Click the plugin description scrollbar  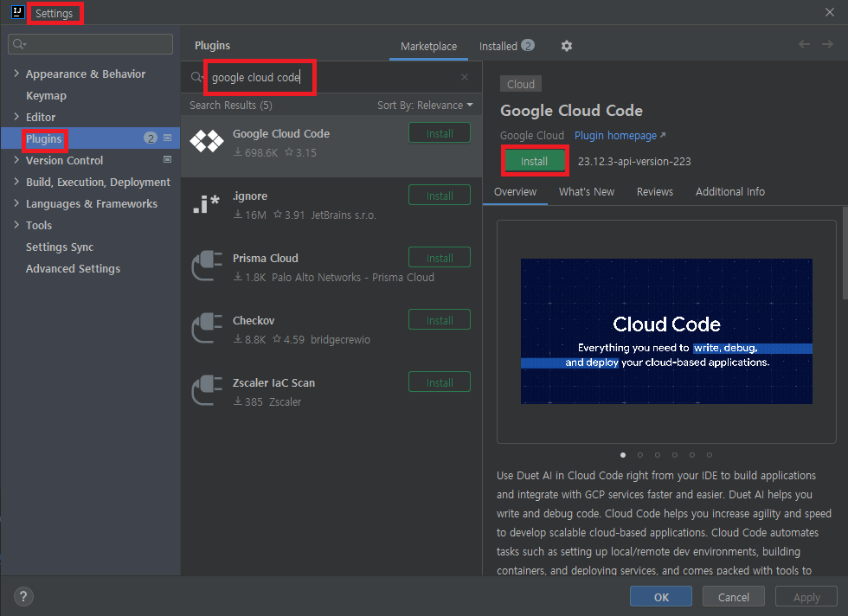845,253
